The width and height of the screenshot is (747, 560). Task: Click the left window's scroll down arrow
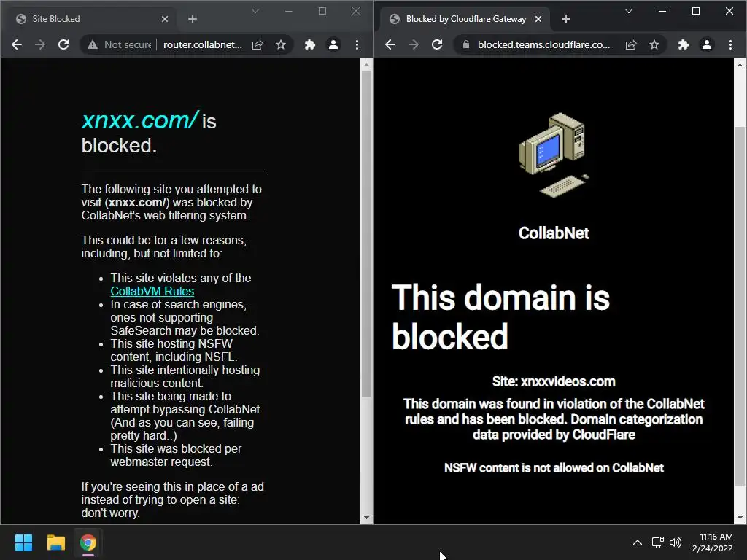click(366, 518)
